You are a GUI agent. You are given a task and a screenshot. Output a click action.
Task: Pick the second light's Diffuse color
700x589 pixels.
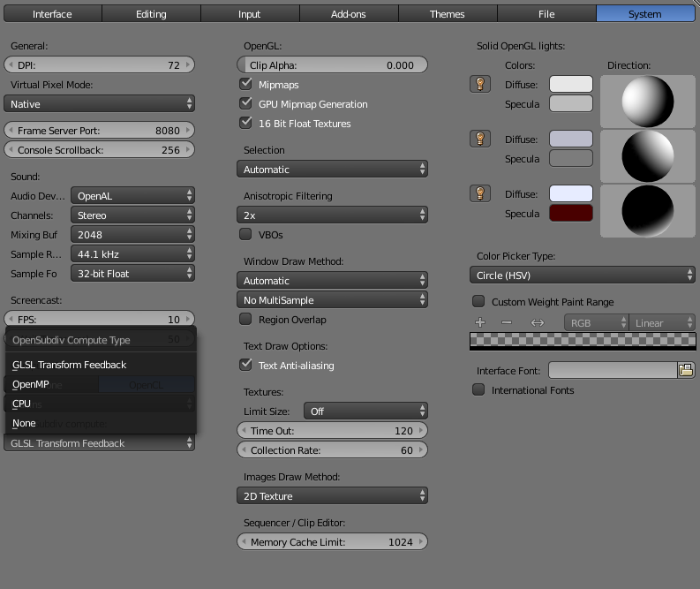pos(570,139)
